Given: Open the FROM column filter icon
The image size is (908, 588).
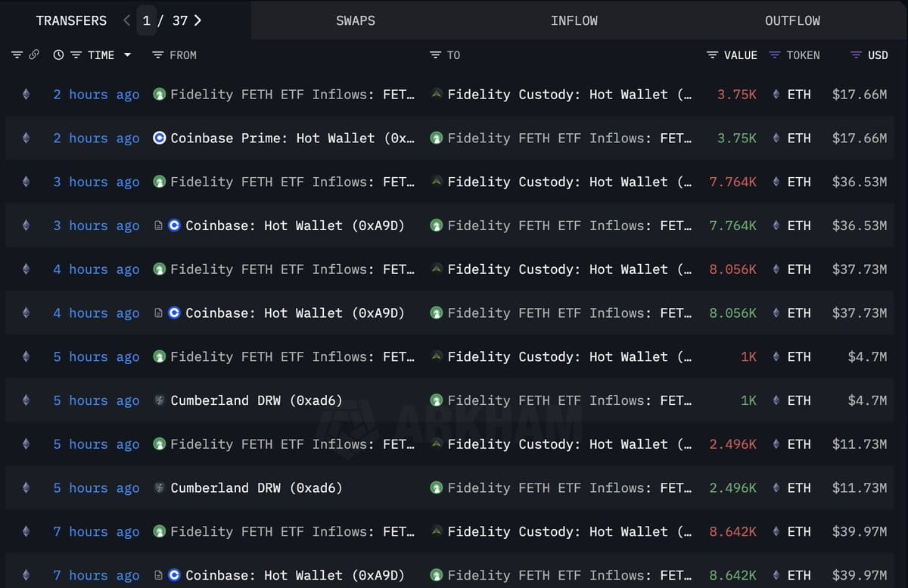Looking at the screenshot, I should coord(157,55).
